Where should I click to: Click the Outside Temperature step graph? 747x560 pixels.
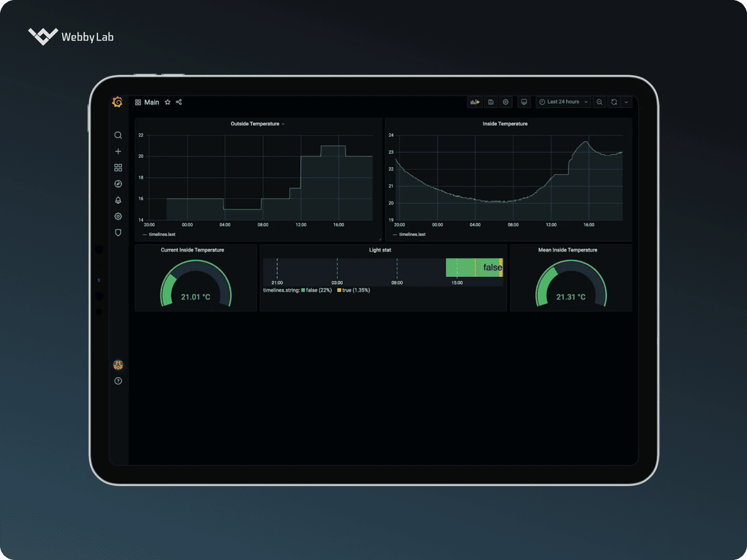pyautogui.click(x=261, y=178)
